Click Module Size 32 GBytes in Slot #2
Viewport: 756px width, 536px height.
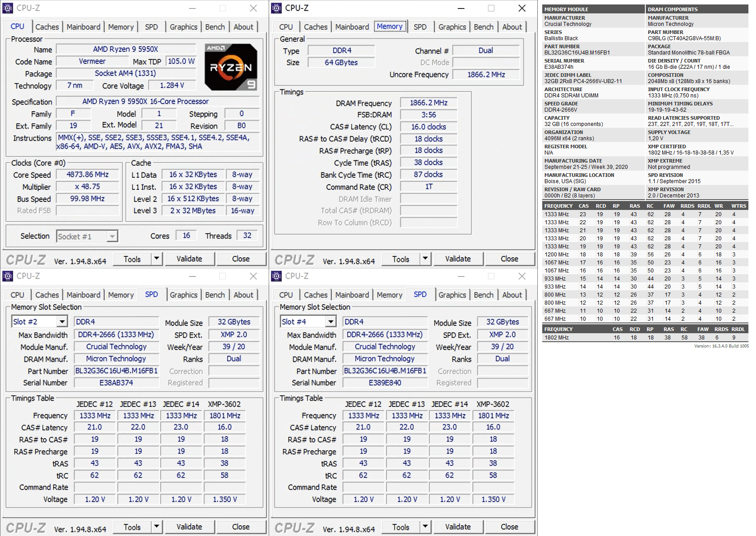click(x=234, y=322)
